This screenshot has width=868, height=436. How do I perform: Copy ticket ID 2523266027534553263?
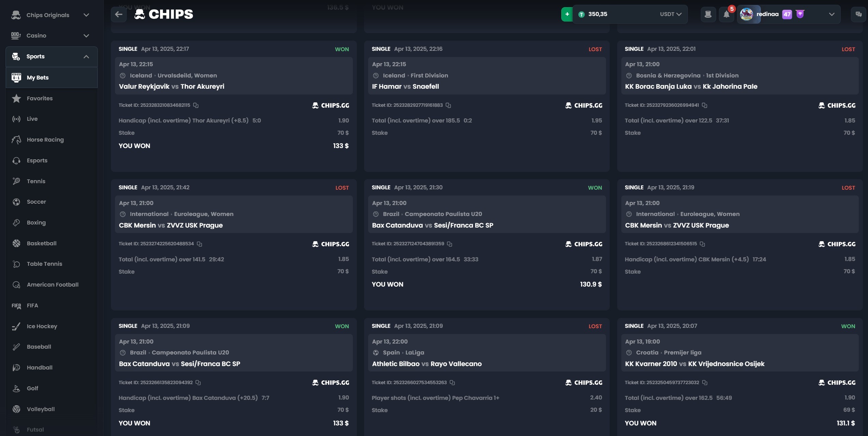point(452,382)
